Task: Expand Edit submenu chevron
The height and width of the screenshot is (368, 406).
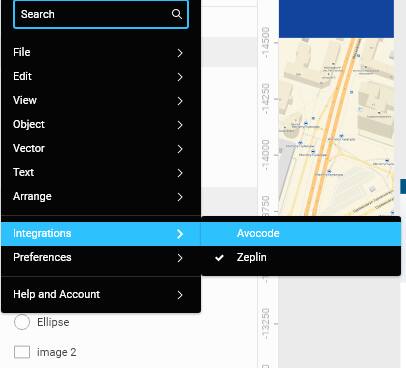Action: click(x=180, y=77)
